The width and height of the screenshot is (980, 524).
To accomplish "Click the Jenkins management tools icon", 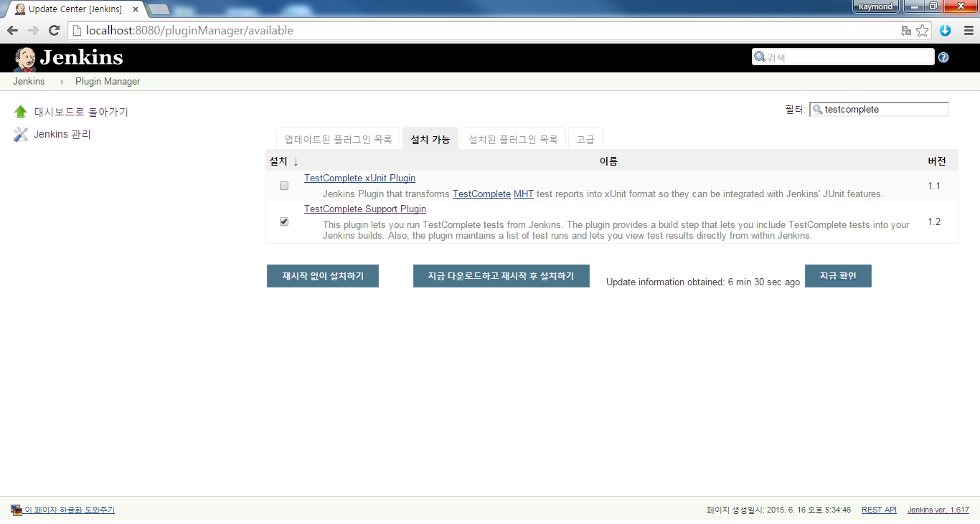I will (21, 134).
